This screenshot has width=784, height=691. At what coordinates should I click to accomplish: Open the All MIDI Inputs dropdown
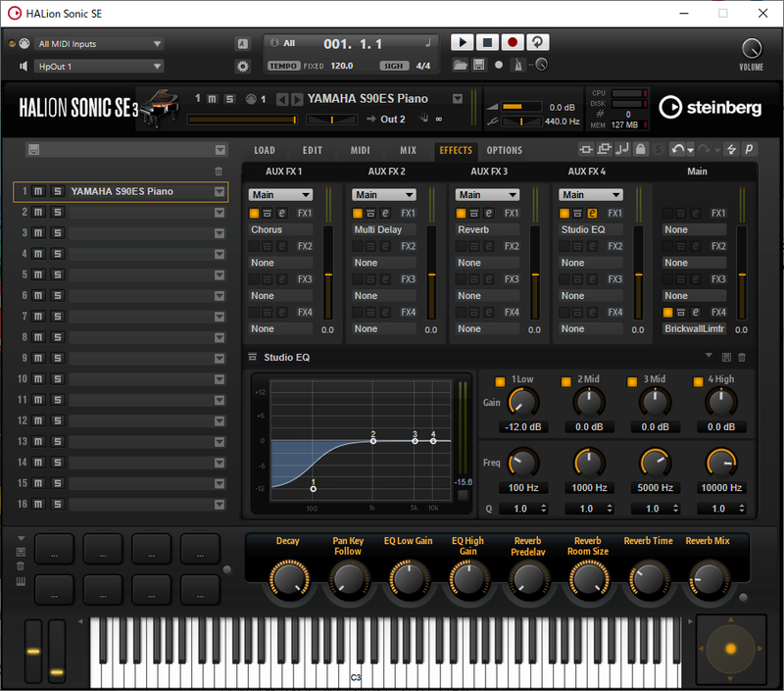point(99,44)
